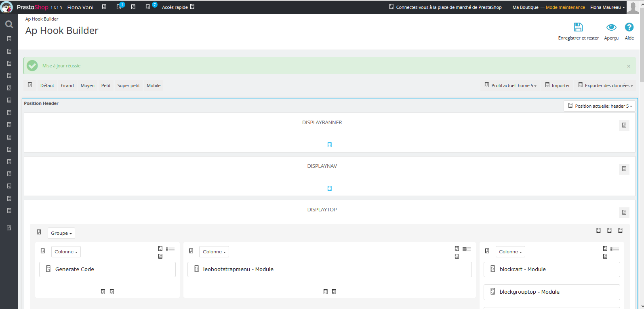Open the sidebar search magnifier icon
The width and height of the screenshot is (644, 309).
tap(9, 25)
